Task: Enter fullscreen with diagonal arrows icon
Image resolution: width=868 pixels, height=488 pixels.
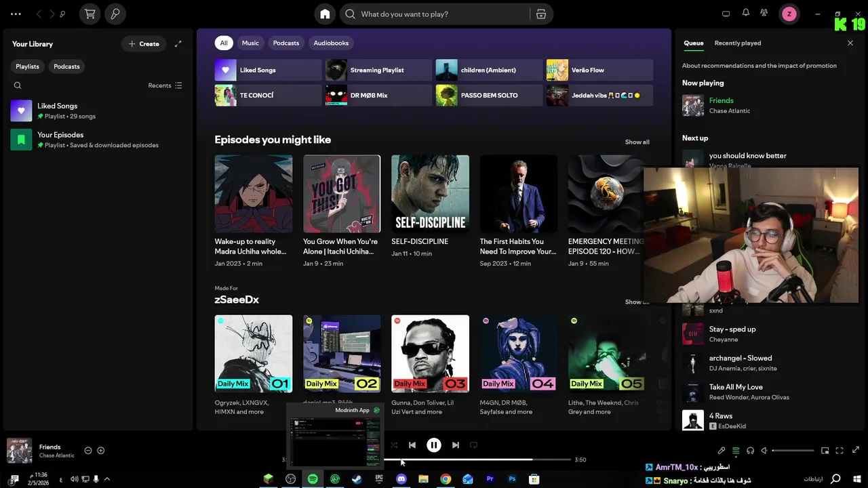Action: point(856,451)
